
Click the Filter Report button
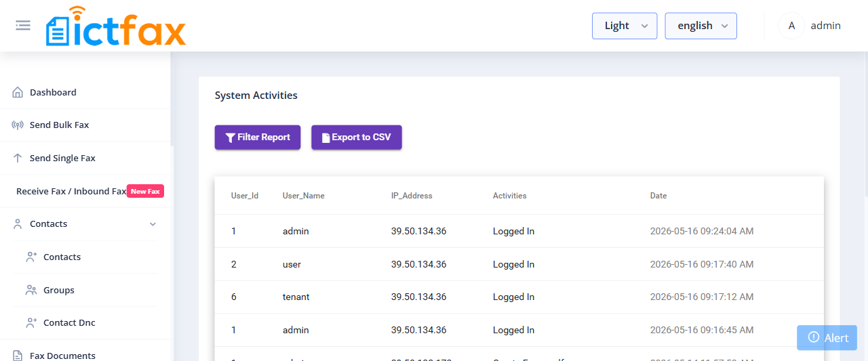coord(258,137)
